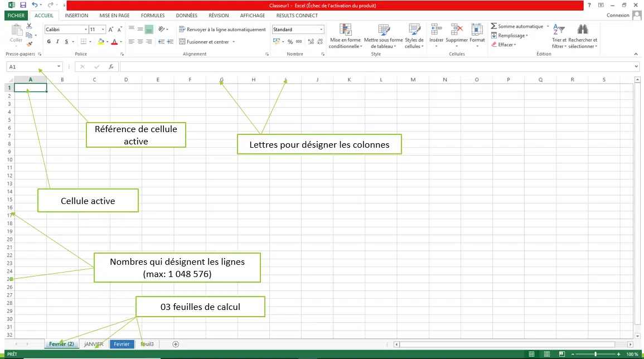Screen dimensions: 644x359
Task: Click the Insérer cells button
Action: click(436, 35)
